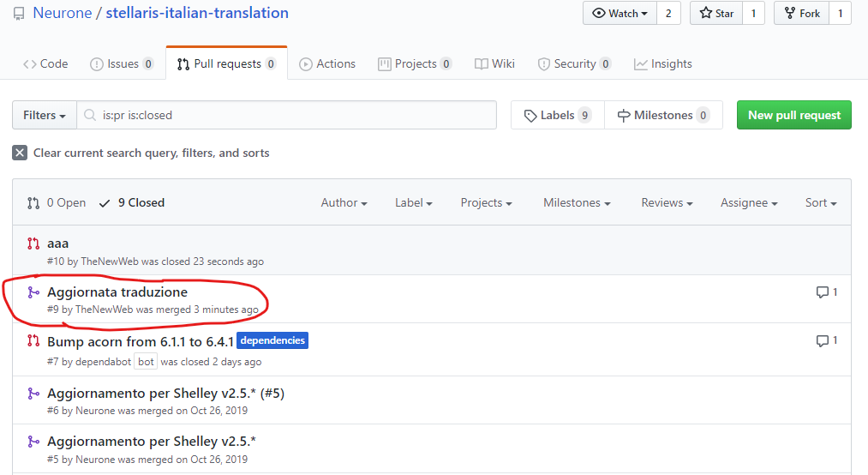The height and width of the screenshot is (475, 868).
Task: Click the merged icon beside Aggiornata traduzione
Action: [x=33, y=292]
